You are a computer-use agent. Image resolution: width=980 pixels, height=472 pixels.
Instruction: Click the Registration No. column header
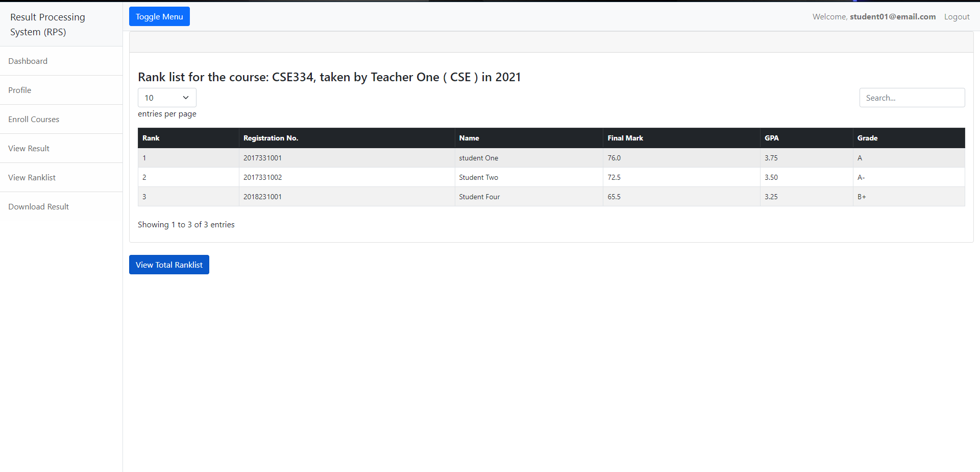pos(270,138)
